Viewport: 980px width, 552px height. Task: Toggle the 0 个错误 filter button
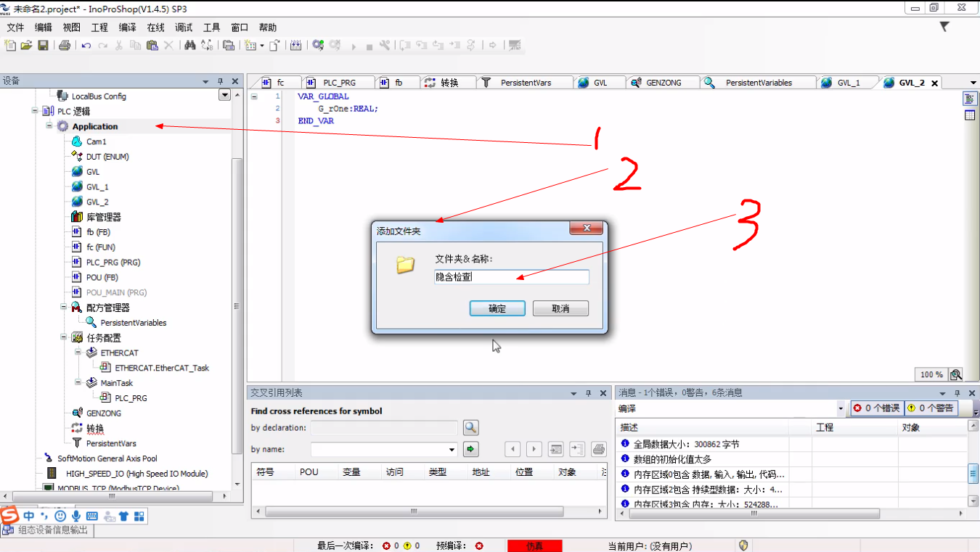(x=876, y=408)
